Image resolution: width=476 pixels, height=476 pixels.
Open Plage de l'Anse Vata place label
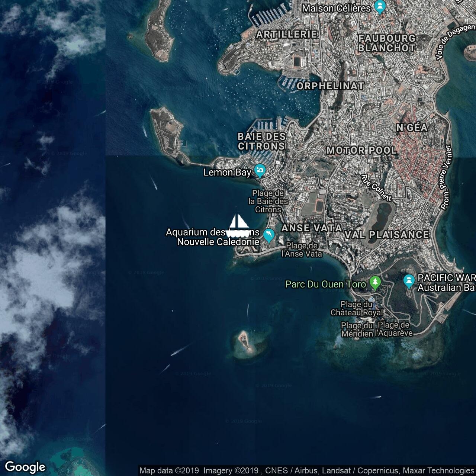[x=302, y=250]
